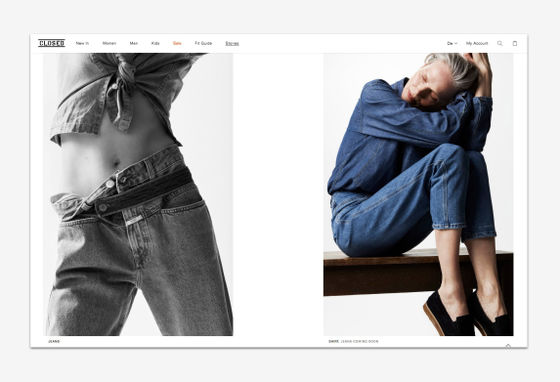Click the caption below the right photo
This screenshot has height=382, width=560.
(x=353, y=341)
